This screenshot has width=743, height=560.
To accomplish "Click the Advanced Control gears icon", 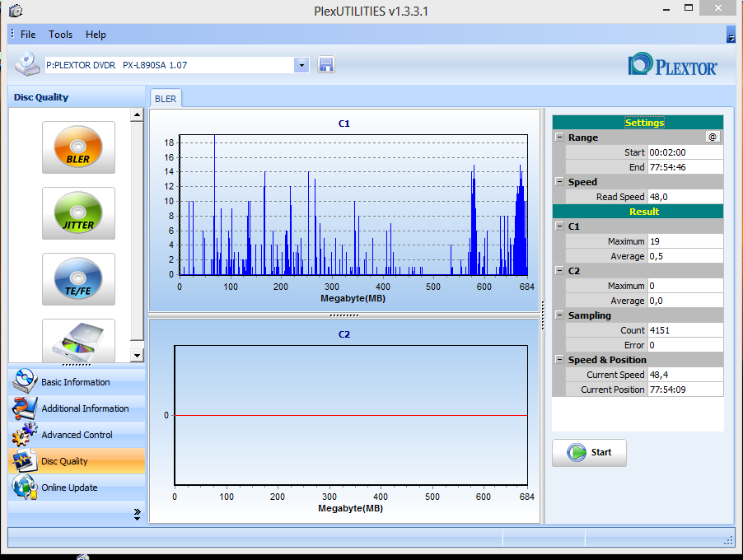I will coord(24,435).
